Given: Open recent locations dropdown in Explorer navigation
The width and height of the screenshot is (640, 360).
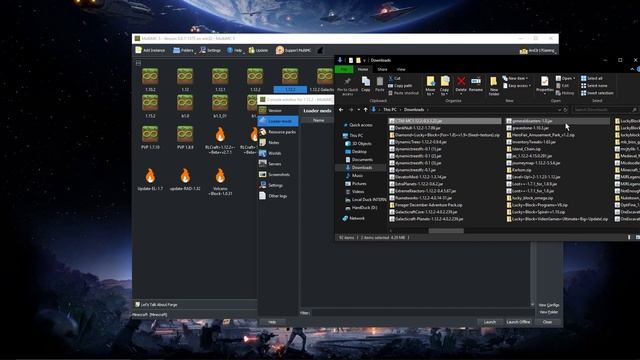Looking at the screenshot, I should 358,110.
